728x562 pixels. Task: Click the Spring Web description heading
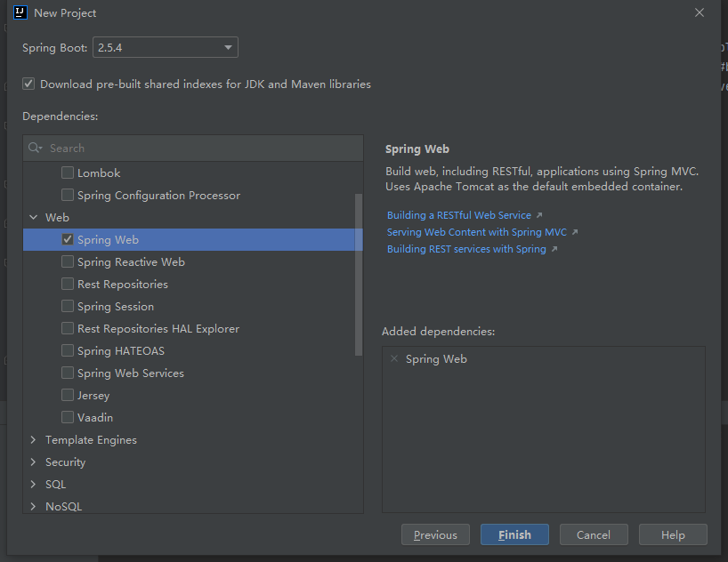(417, 149)
